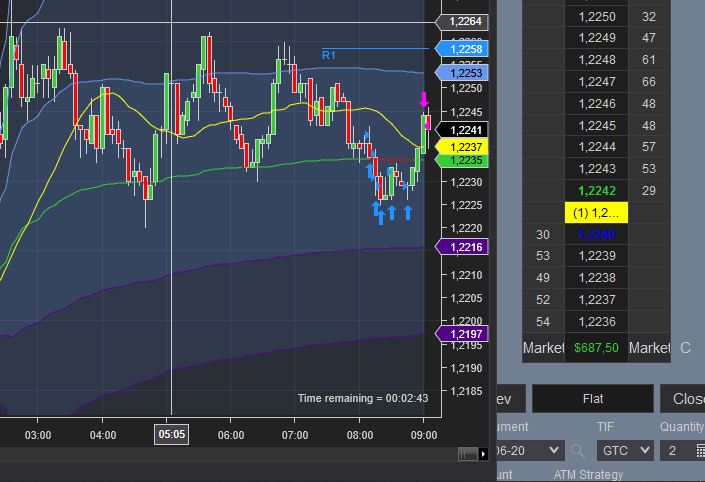Click the purple 1,2216 price marker
The image size is (705, 482).
(462, 247)
